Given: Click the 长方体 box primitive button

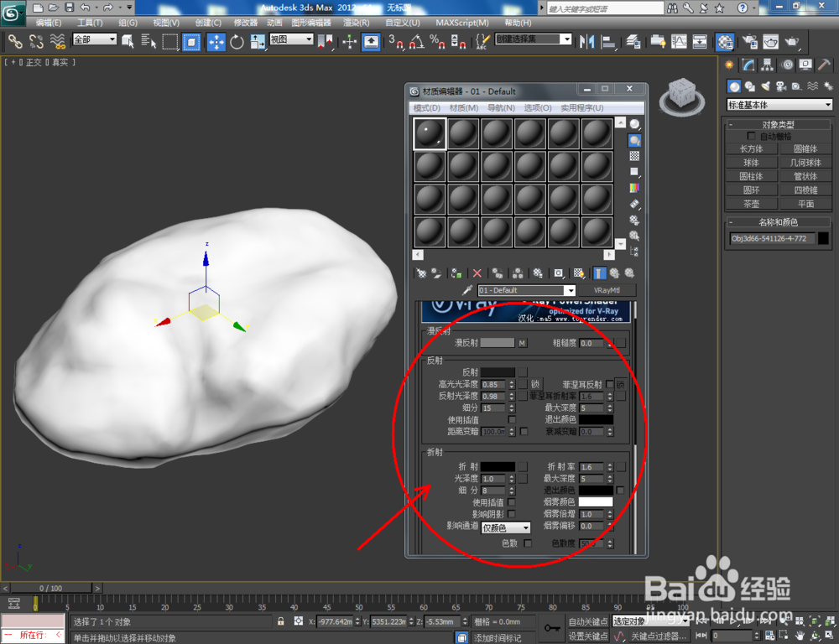Looking at the screenshot, I should point(751,148).
